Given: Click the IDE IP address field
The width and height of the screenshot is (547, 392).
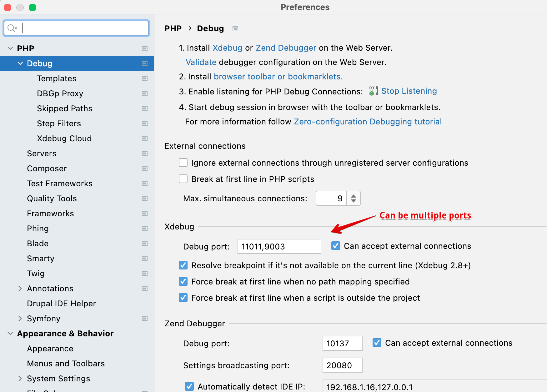Looking at the screenshot, I should 434,386.
